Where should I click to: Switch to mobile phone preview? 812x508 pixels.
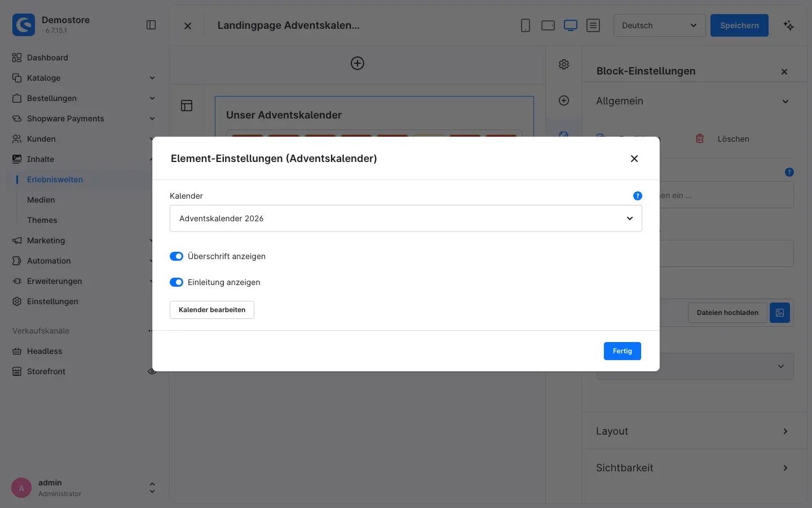pyautogui.click(x=526, y=25)
